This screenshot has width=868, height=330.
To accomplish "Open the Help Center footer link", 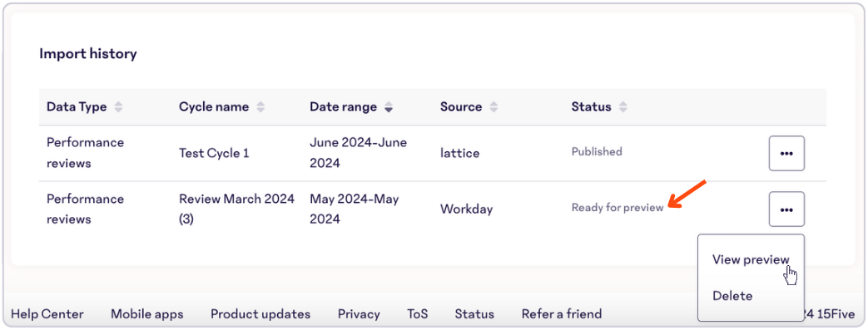I will coord(47,314).
